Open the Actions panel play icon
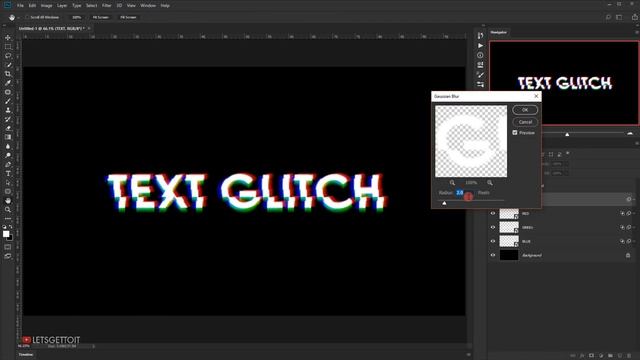 pyautogui.click(x=480, y=45)
